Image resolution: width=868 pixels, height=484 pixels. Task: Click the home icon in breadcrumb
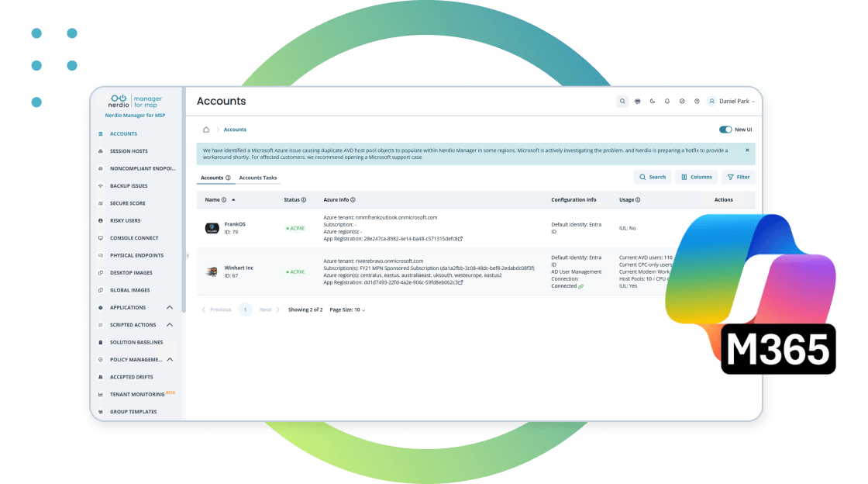pos(206,130)
